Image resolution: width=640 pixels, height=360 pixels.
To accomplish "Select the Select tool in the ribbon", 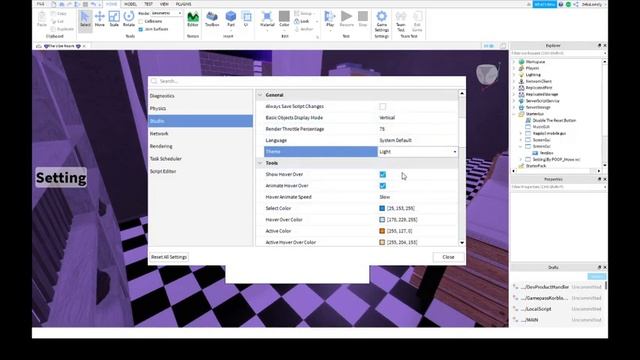I will (x=85, y=20).
